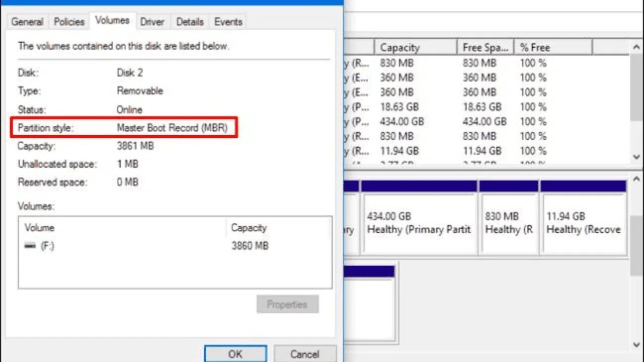The height and width of the screenshot is (362, 644).
Task: View the Events tab
Action: pyautogui.click(x=227, y=22)
